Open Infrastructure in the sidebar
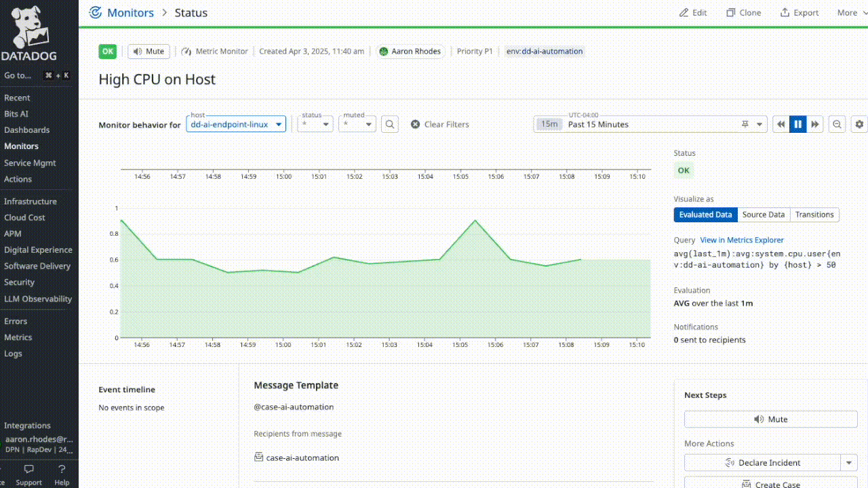The height and width of the screenshot is (488, 868). (x=31, y=201)
